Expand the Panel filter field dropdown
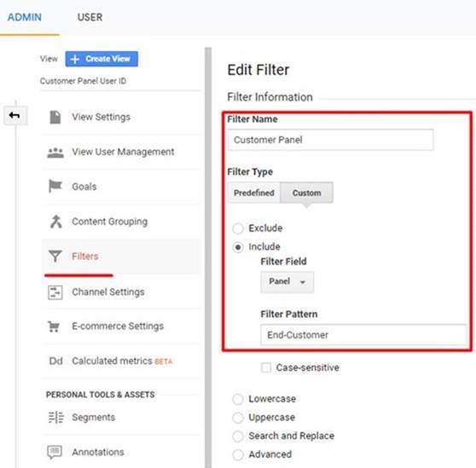Image resolution: width=476 pixels, height=468 pixels. coord(287,282)
